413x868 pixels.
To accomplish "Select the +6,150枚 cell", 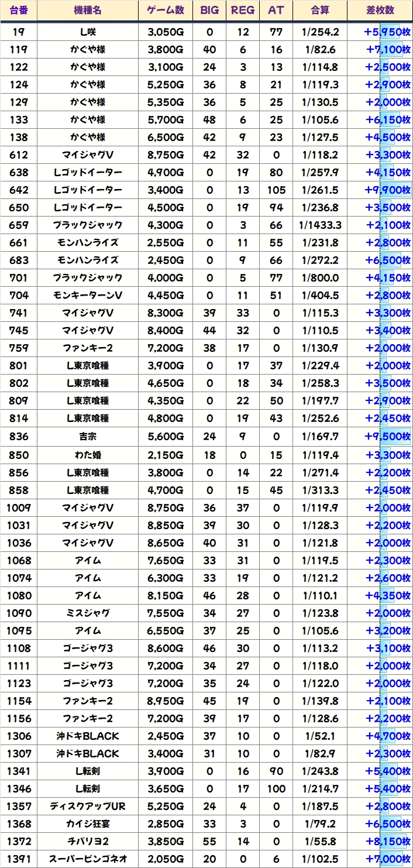I will click(x=380, y=120).
